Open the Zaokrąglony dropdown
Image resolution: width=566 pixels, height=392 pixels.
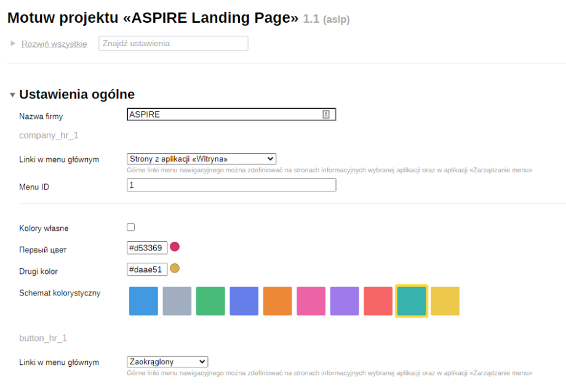coord(167,362)
